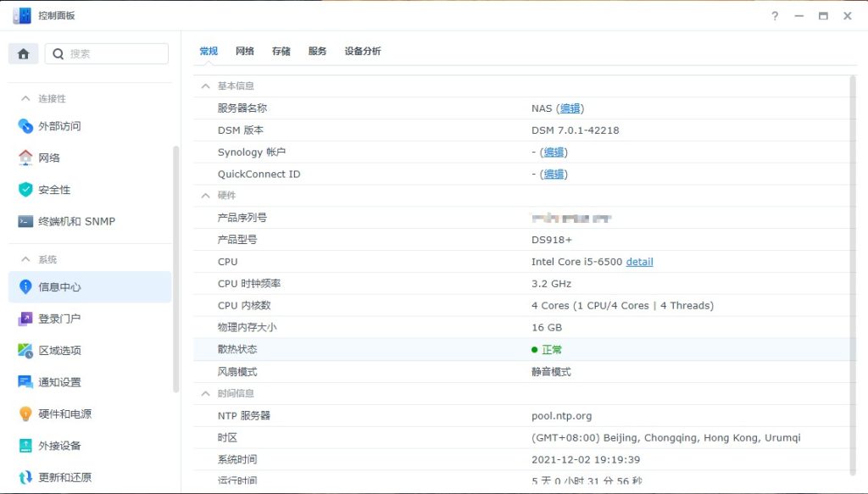Switch to the 设备分析 (Device Analytics) tab
Screen dimensions: 868x494
362,51
